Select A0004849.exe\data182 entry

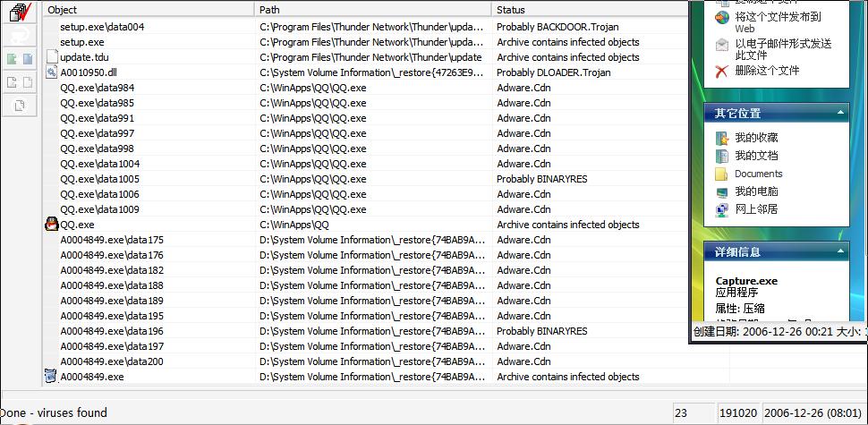click(112, 270)
